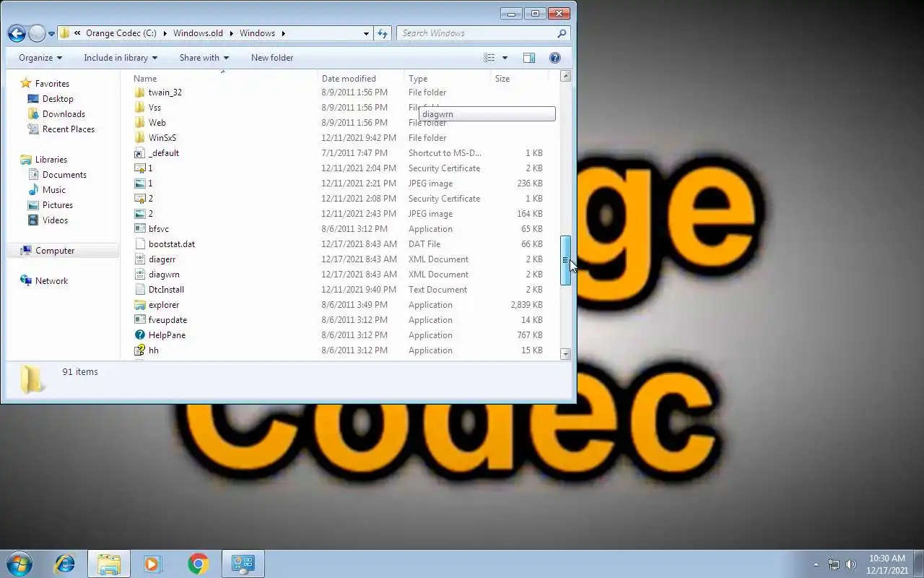Select the diagerr XML document icon
The width and height of the screenshot is (924, 578).
140,259
